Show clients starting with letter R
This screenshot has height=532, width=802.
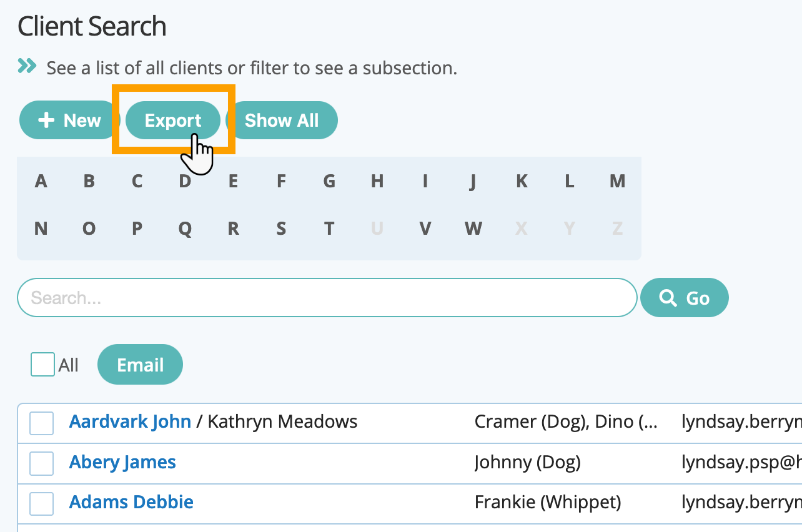point(233,229)
